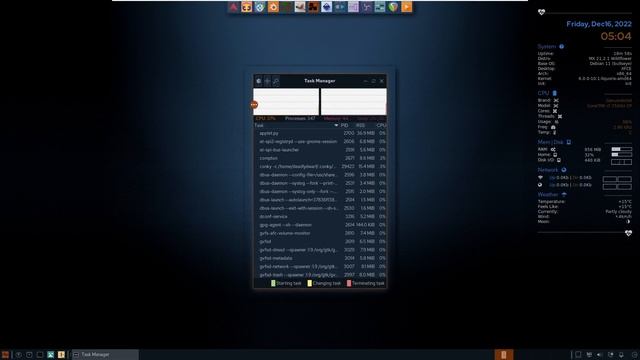Open the dark green dock icon
Image resolution: width=640 pixels, height=360 pixels.
[287, 7]
